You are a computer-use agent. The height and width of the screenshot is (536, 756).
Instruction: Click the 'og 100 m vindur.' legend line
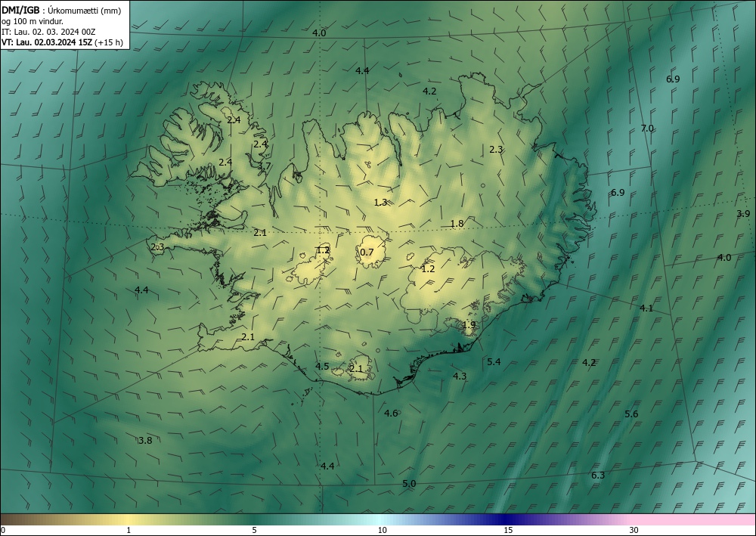click(33, 21)
